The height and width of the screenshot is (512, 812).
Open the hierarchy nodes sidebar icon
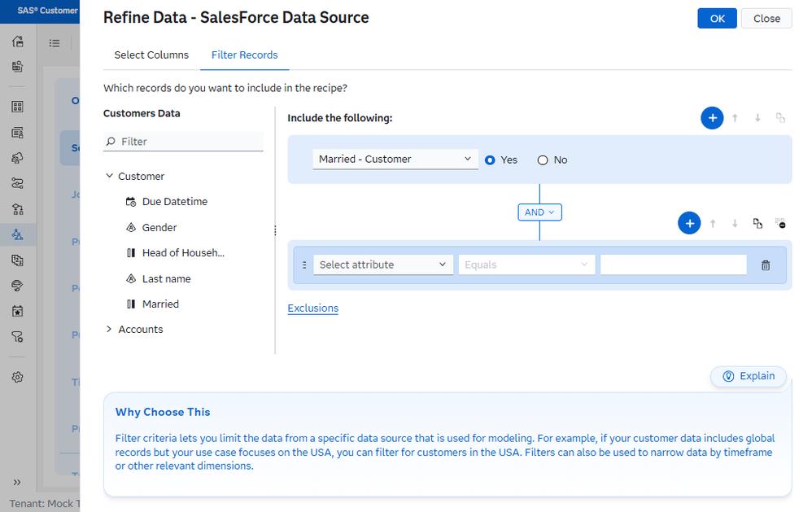(18, 209)
